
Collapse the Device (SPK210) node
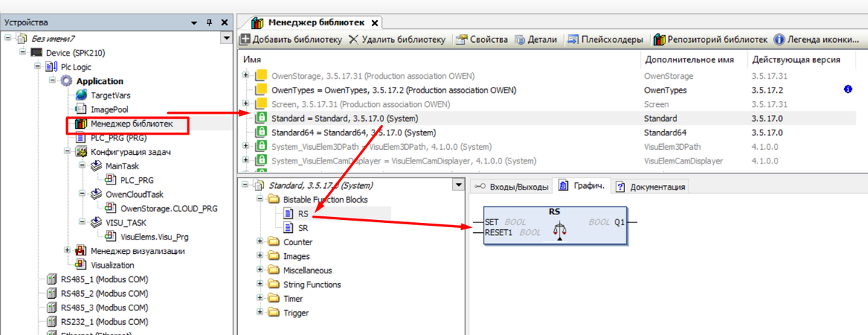coord(22,53)
